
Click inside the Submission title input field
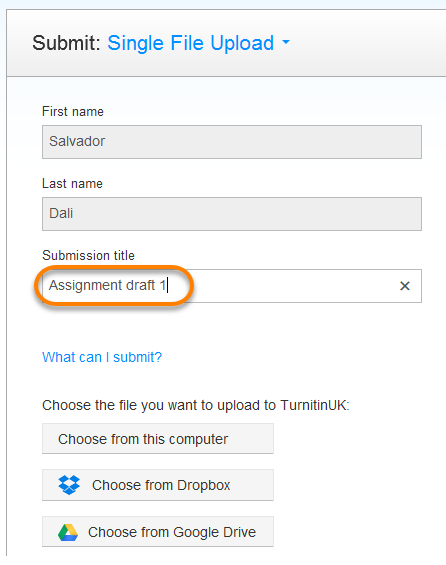pos(232,286)
